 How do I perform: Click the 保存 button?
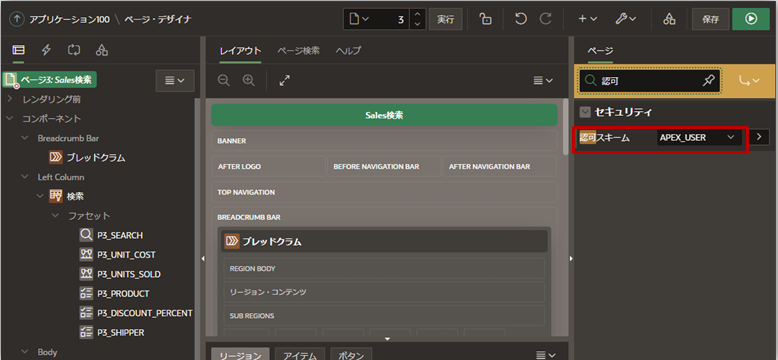tap(711, 19)
